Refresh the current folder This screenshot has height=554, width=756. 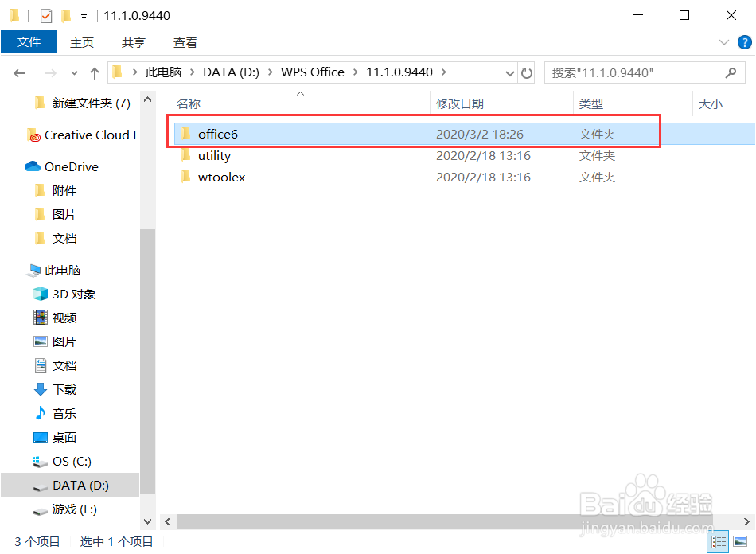(x=527, y=73)
